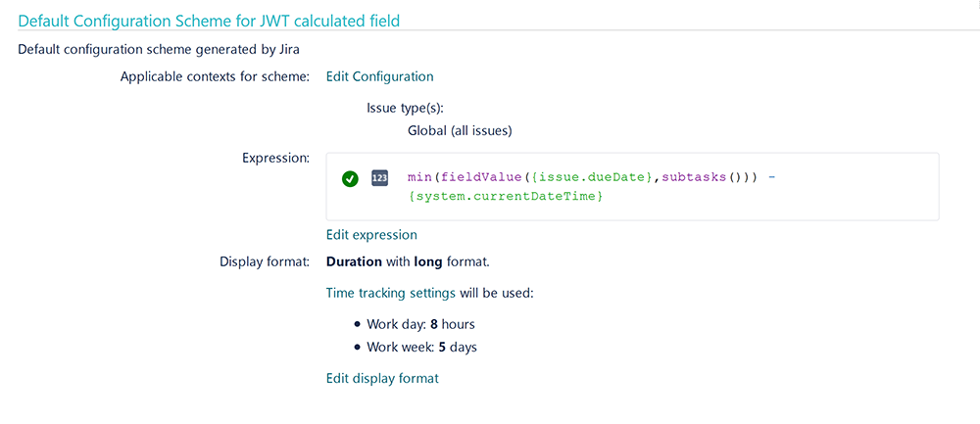Click inside the expression code box
980x424 pixels.
pyautogui.click(x=632, y=187)
